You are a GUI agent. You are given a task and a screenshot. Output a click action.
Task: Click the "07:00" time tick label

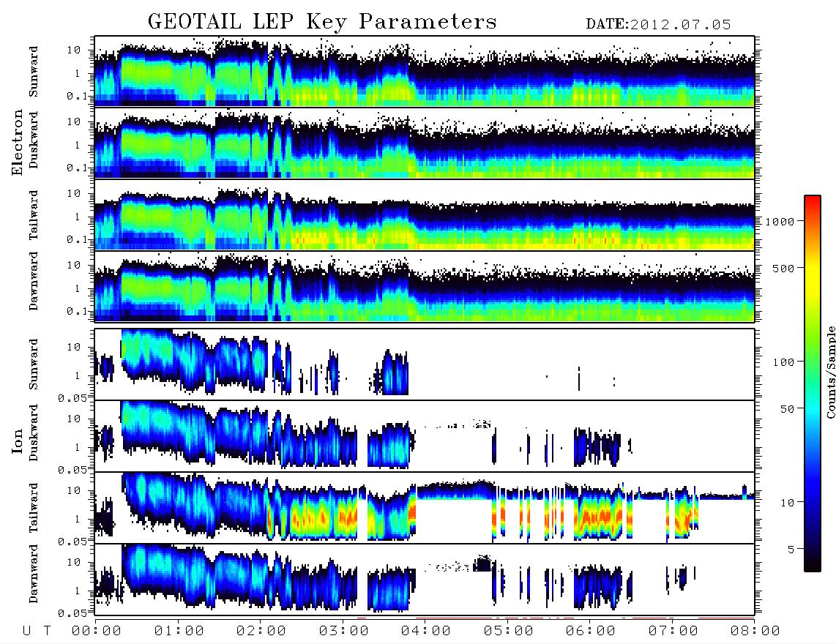coord(673,632)
